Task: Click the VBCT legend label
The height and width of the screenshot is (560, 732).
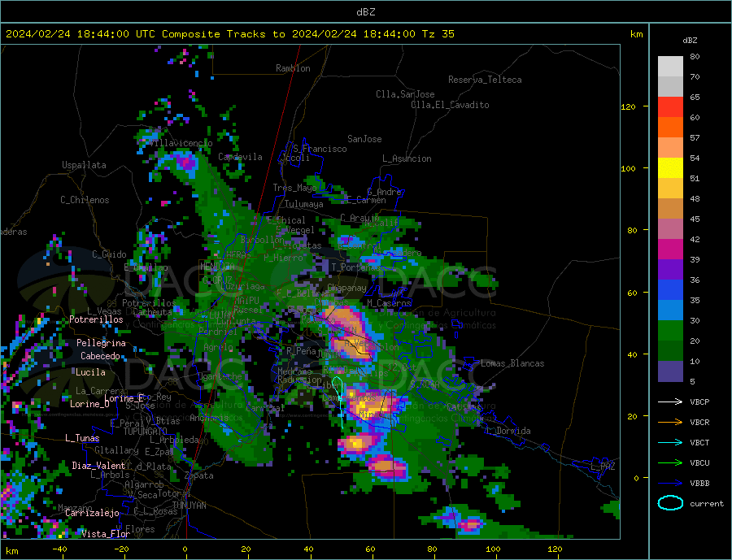Action: click(699, 442)
